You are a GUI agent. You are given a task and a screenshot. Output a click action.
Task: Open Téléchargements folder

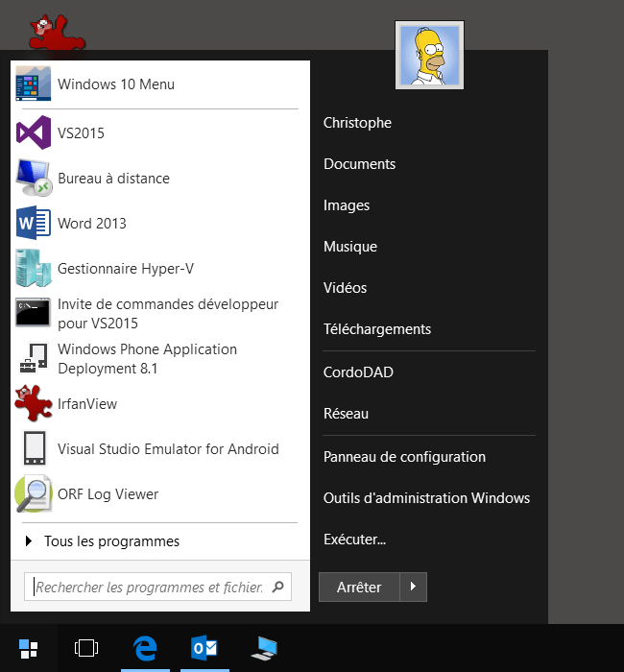click(377, 329)
